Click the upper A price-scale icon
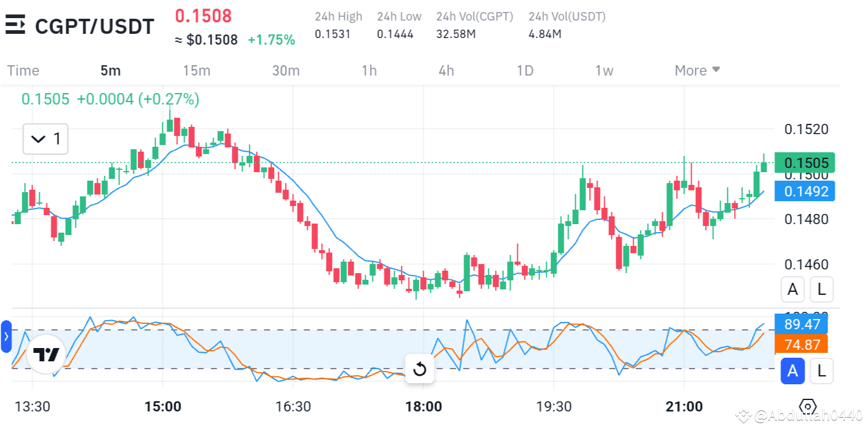Viewport: 868px width, 429px height. [x=793, y=289]
